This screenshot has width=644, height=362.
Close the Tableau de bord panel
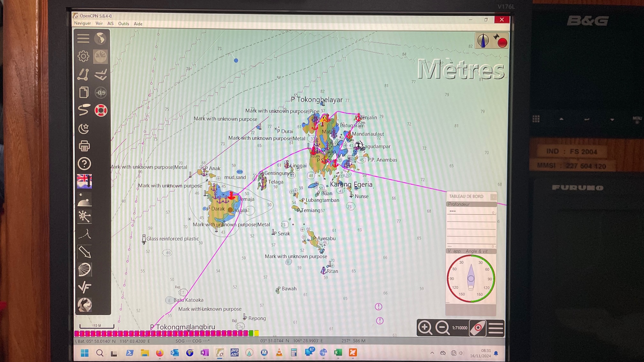coord(493,197)
